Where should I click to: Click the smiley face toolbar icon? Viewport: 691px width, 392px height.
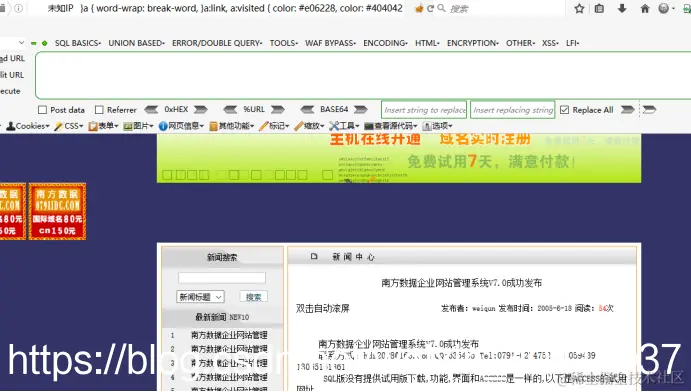[663, 8]
